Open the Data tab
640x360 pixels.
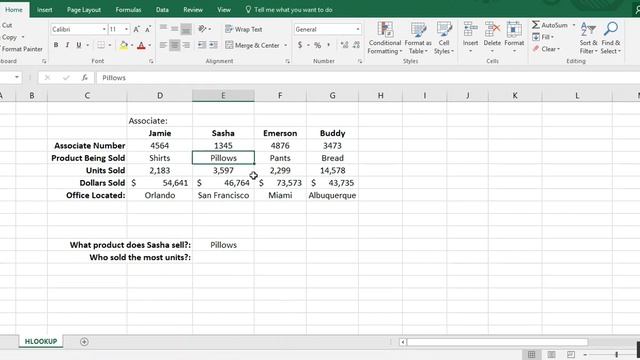click(x=162, y=9)
